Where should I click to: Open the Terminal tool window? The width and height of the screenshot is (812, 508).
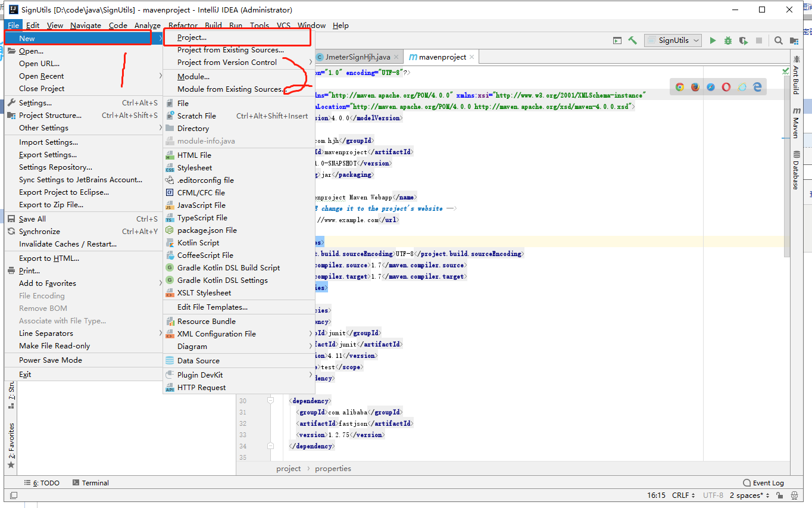[x=90, y=483]
